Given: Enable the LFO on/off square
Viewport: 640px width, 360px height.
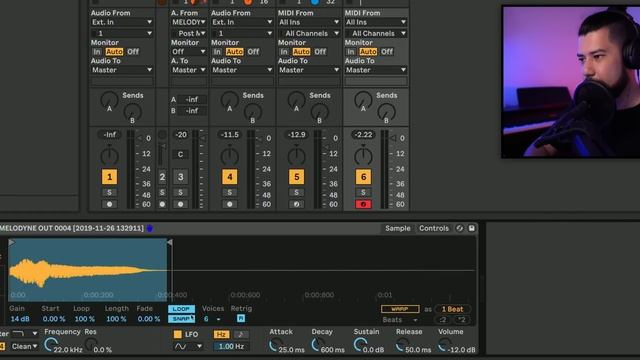Looking at the screenshot, I should click(x=178, y=334).
